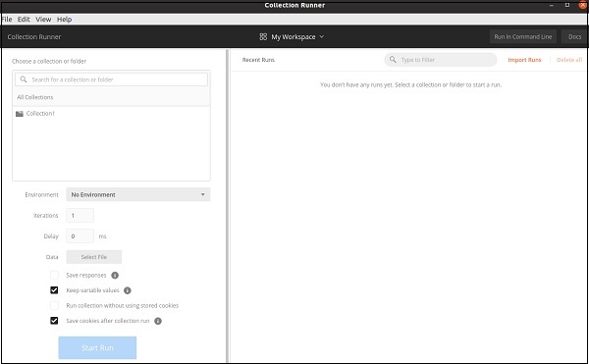The image size is (589, 364).
Task: Click the magnifier icon in Type to Filter box
Action: (x=393, y=60)
